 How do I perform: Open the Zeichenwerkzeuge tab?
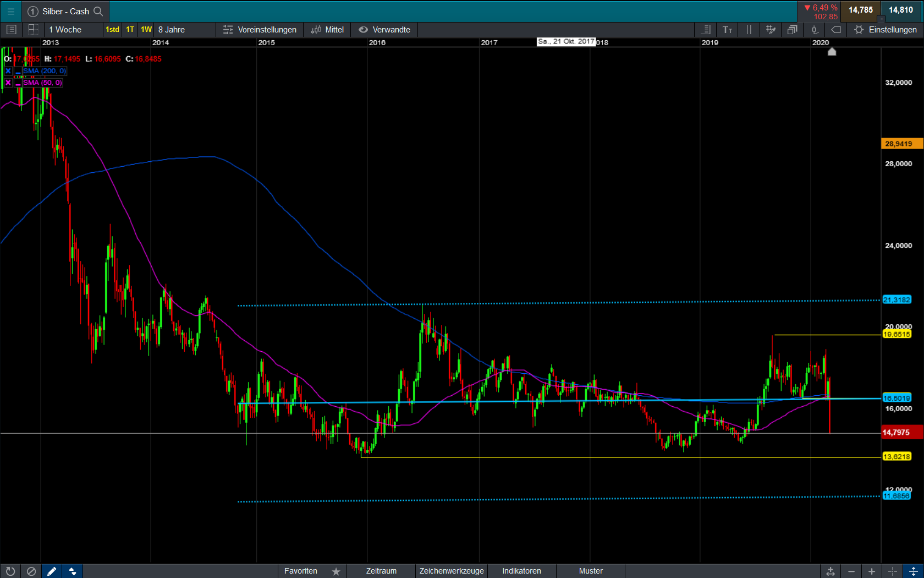(x=452, y=571)
